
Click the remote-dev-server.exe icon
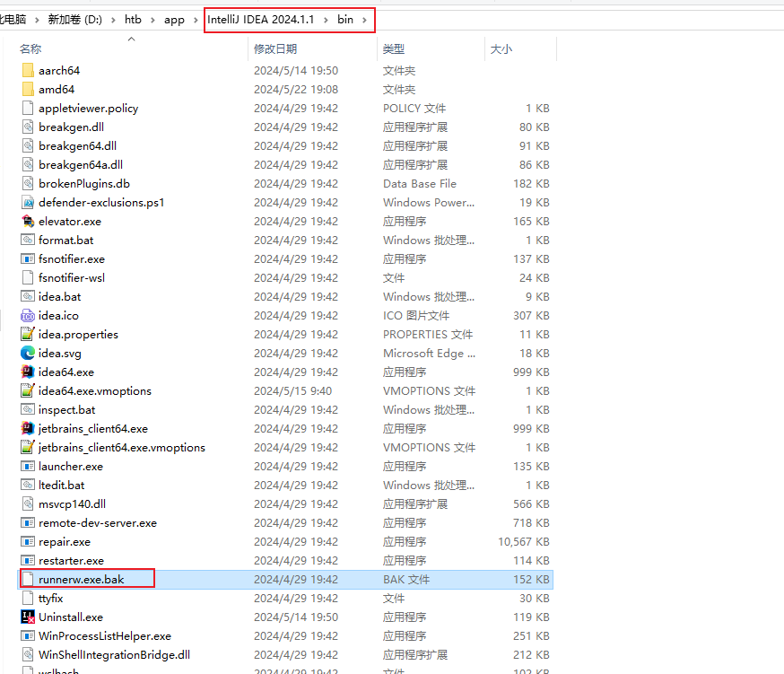28,523
